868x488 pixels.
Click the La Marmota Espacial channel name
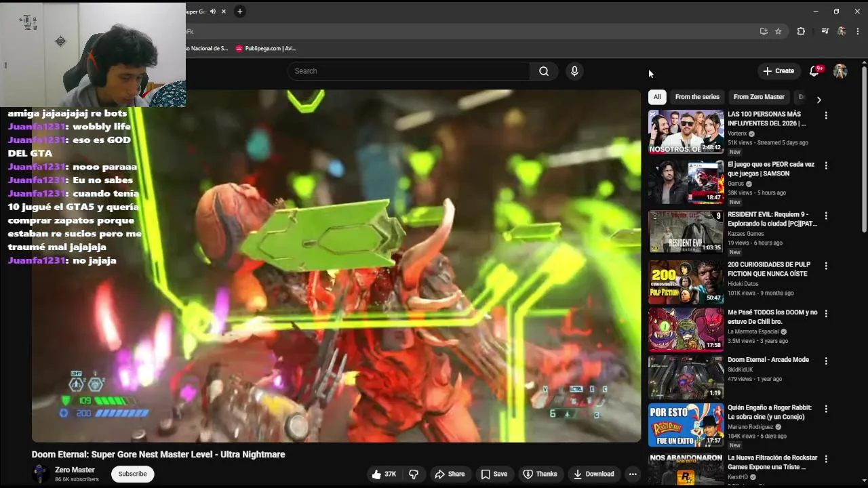point(753,331)
